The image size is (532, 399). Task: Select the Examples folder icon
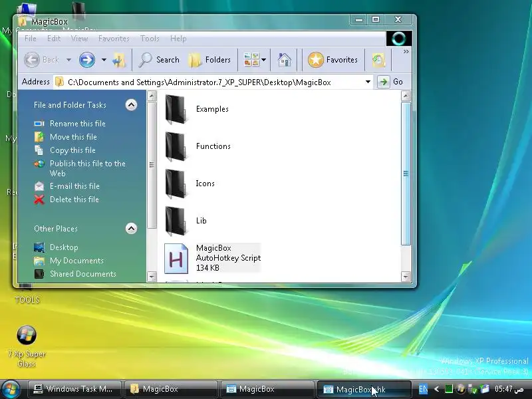coord(176,109)
